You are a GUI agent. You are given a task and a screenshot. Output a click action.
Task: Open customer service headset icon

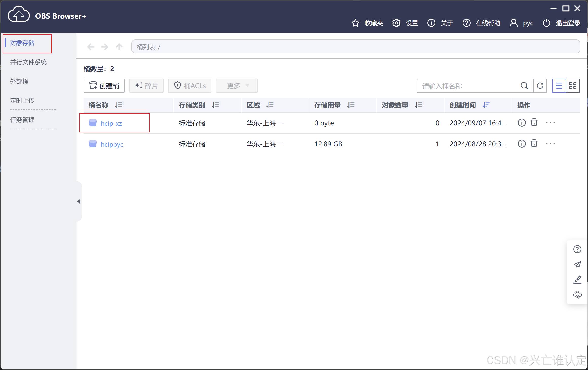[577, 295]
